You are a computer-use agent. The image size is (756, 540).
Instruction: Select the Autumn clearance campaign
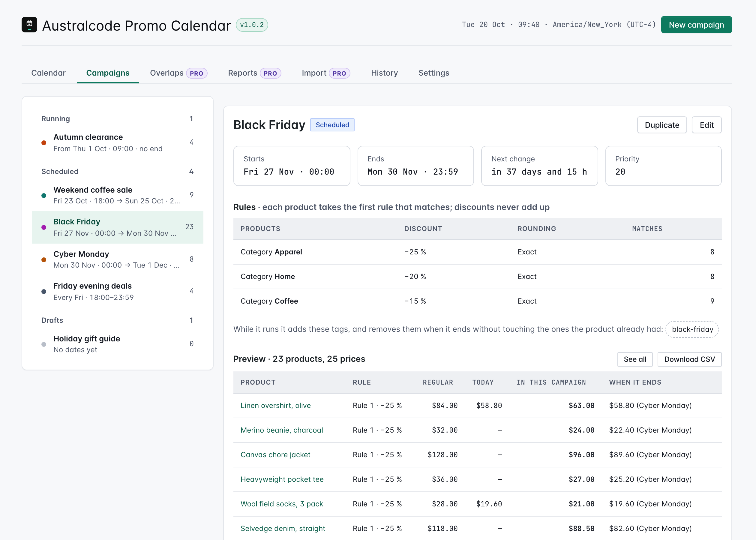click(x=117, y=142)
